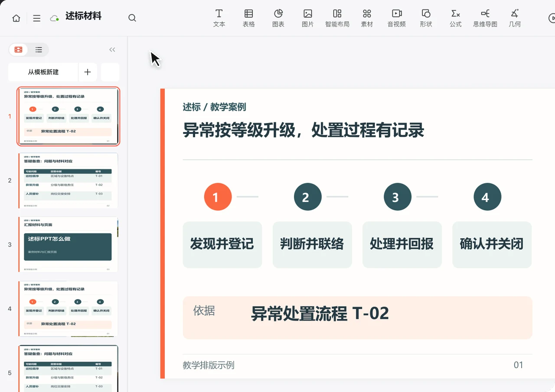Viewport: 555px width, 392px height.
Task: Check the cloud sync status icon
Action: click(x=54, y=18)
